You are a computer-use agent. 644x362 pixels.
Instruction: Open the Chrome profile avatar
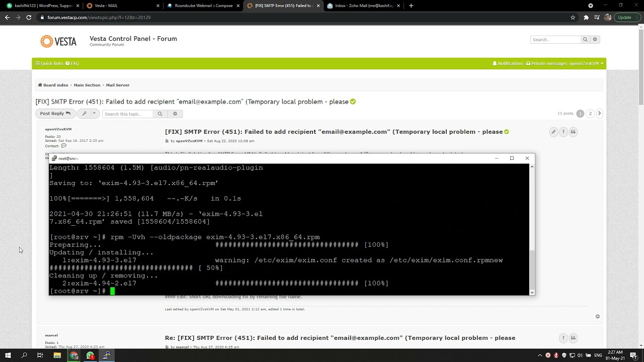(608, 17)
